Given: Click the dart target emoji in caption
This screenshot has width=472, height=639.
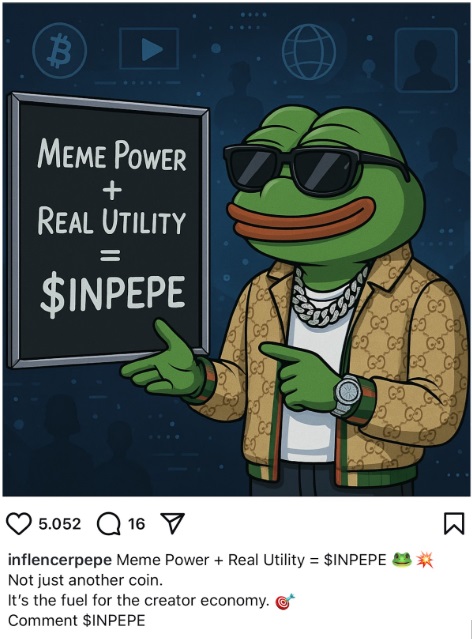Looking at the screenshot, I should point(285,601).
